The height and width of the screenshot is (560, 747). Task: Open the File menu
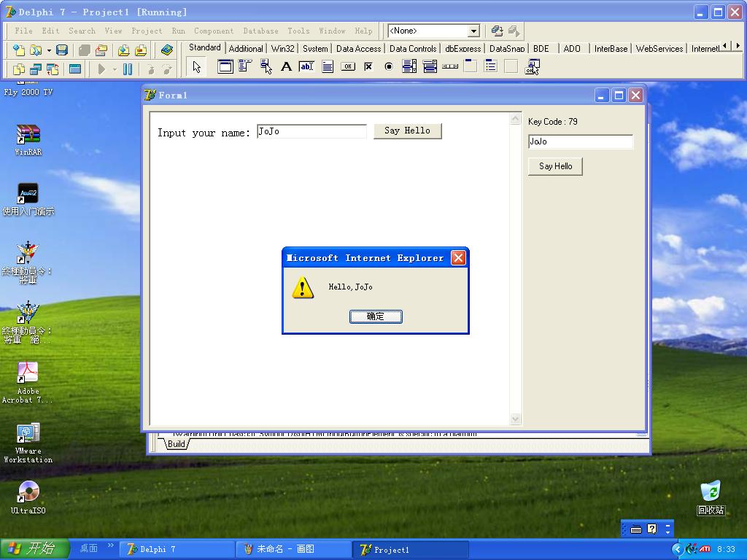click(x=24, y=31)
